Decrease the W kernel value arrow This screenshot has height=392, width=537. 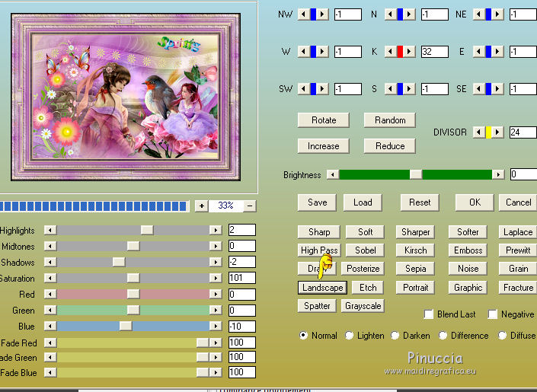(x=303, y=52)
